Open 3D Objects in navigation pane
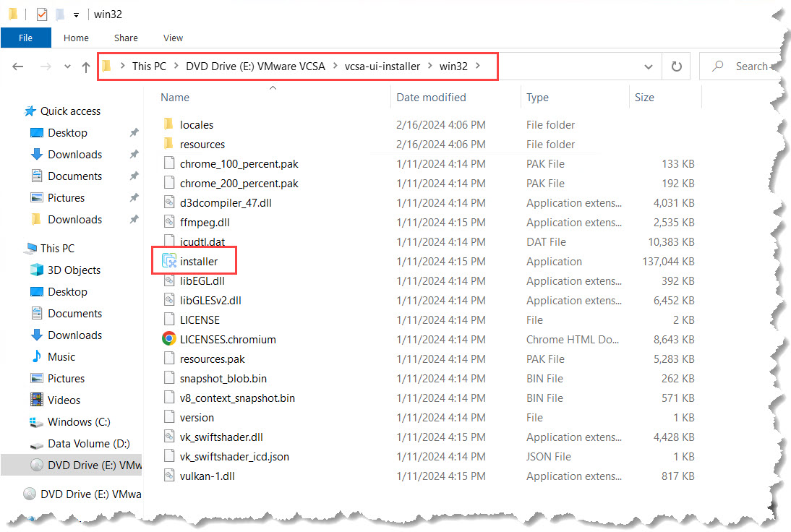This screenshot has width=791, height=532. [74, 270]
